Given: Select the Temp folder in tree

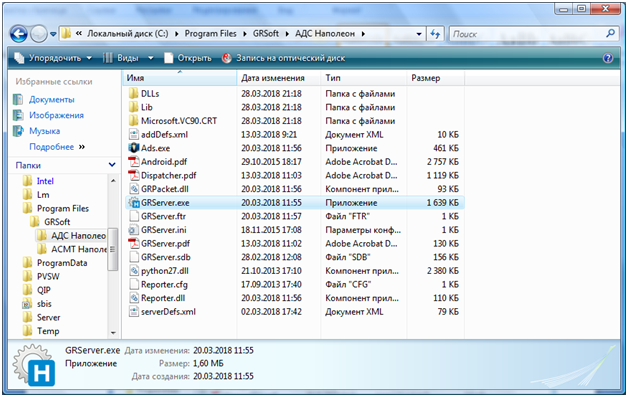Looking at the screenshot, I should [48, 331].
